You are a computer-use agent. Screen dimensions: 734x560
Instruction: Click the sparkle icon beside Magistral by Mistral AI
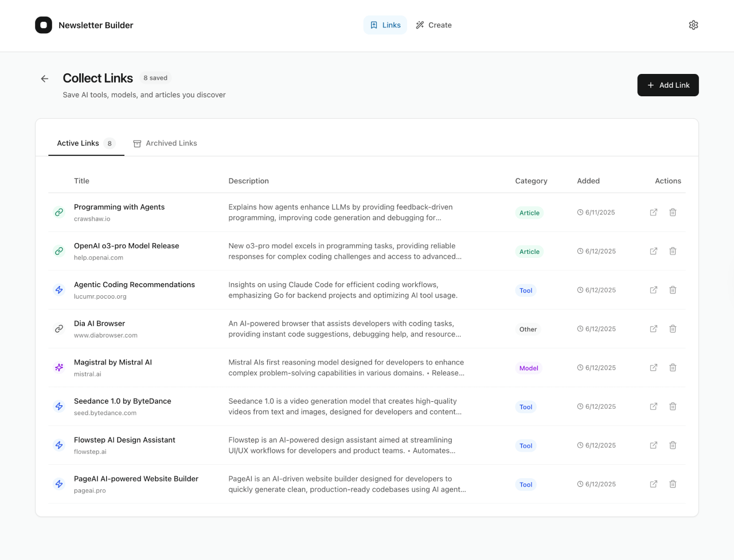(x=59, y=367)
